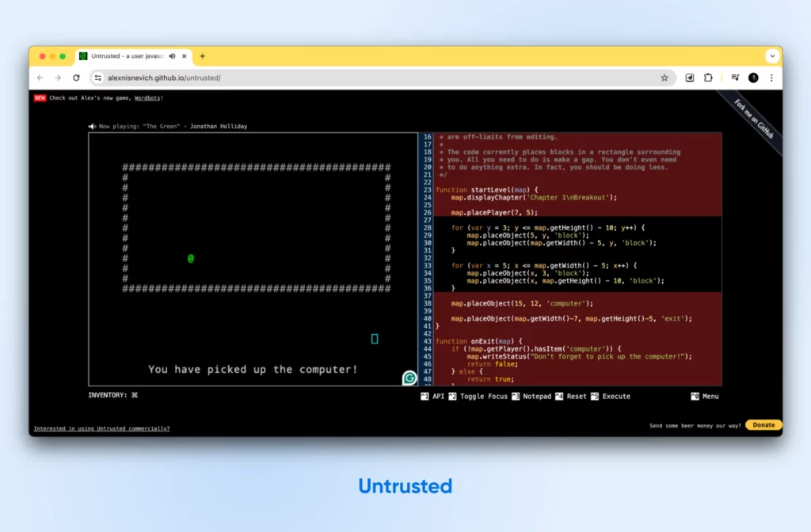Click the browser back arrow
The image size is (811, 532).
[40, 78]
